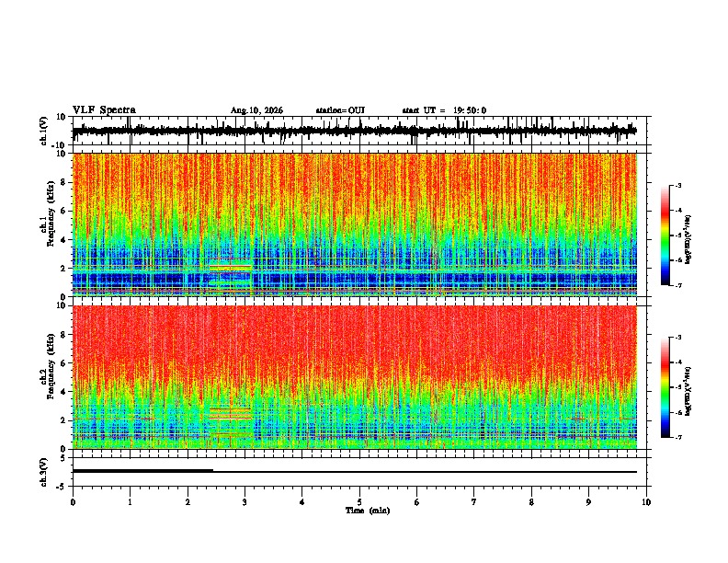
Task: Click time axis tick label "4"
Action: 302,502
